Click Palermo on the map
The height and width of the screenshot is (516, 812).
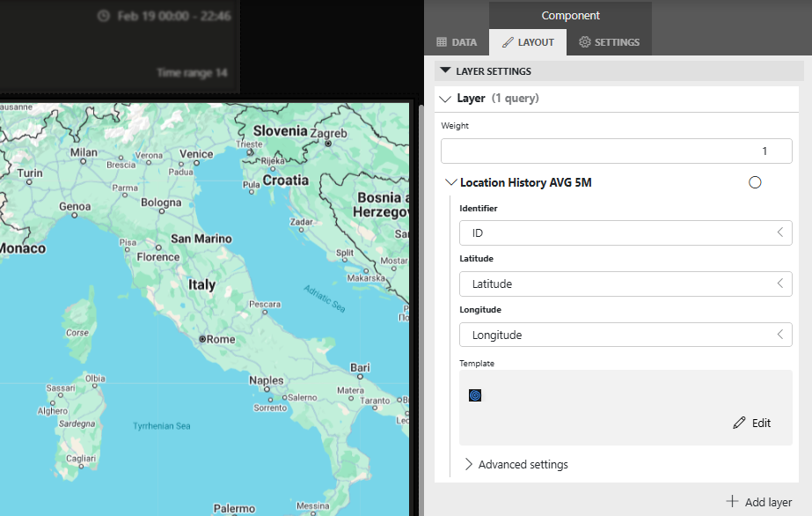[x=234, y=508]
